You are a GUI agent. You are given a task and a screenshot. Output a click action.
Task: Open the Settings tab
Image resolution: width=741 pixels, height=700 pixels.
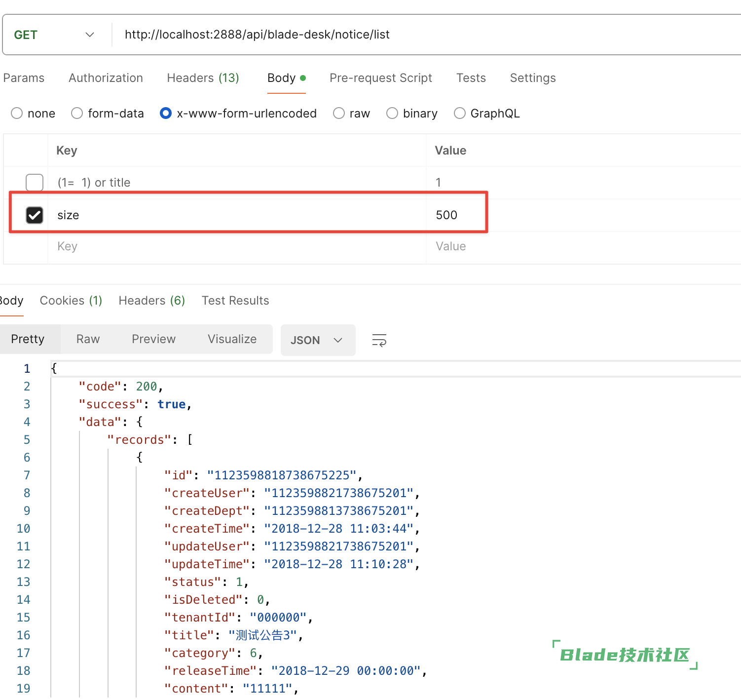tap(533, 78)
